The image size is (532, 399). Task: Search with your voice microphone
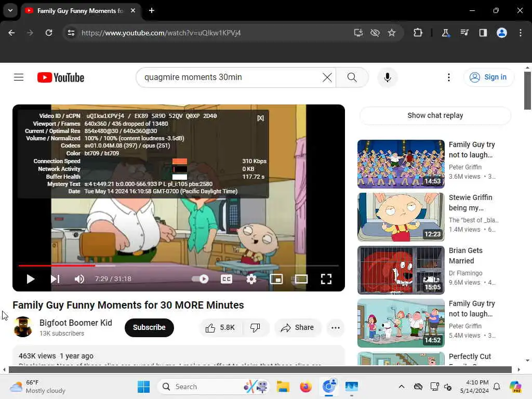(x=388, y=77)
